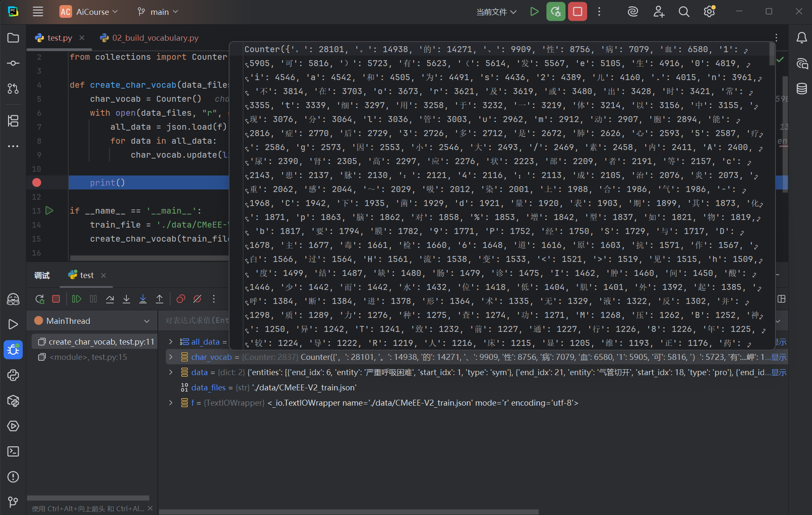The width and height of the screenshot is (812, 515).
Task: Click Step Into in debug toolbar
Action: point(126,299)
